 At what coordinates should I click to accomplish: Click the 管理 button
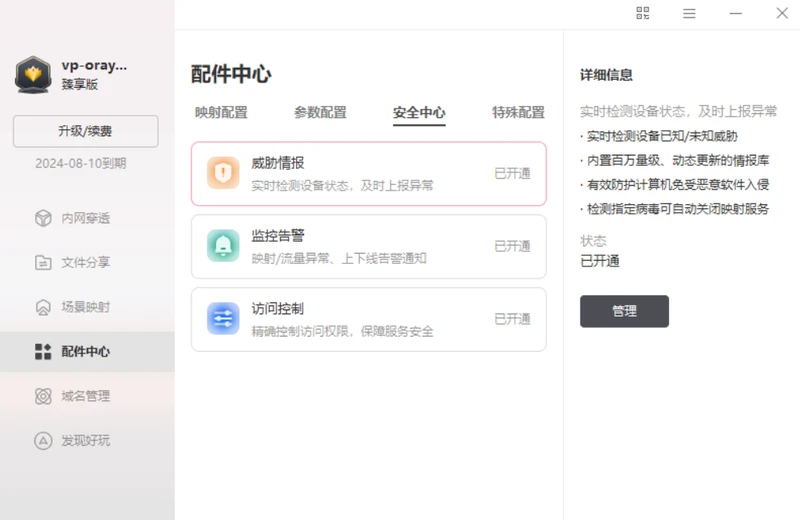624,311
